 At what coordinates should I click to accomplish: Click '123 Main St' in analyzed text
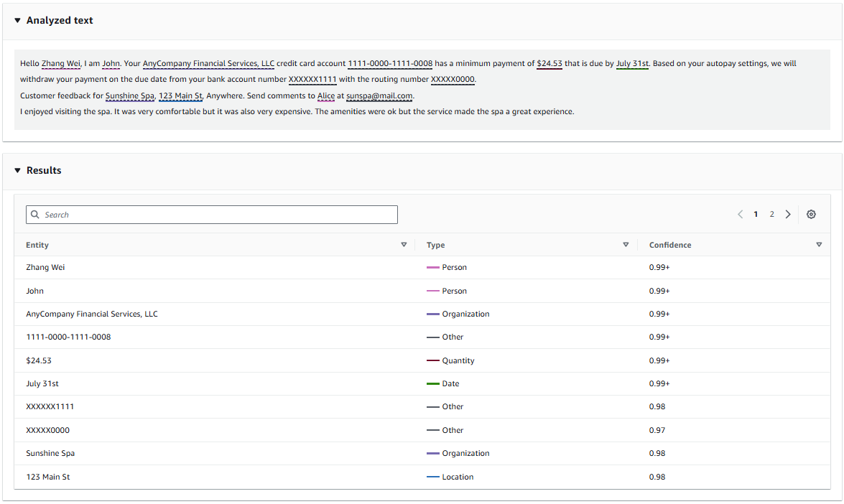pos(180,95)
